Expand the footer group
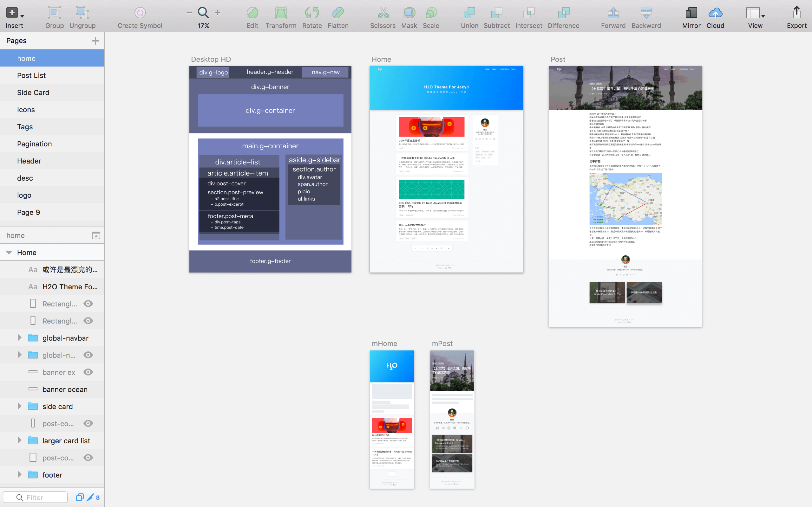Screen dimensions: 812x507 pos(19,474)
